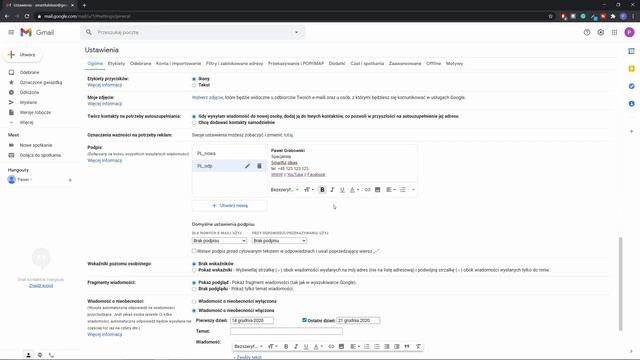Viewport: 640px width, 360px height.
Task: Toggle underline in vacation message toolbar
Action: pyautogui.click(x=306, y=346)
